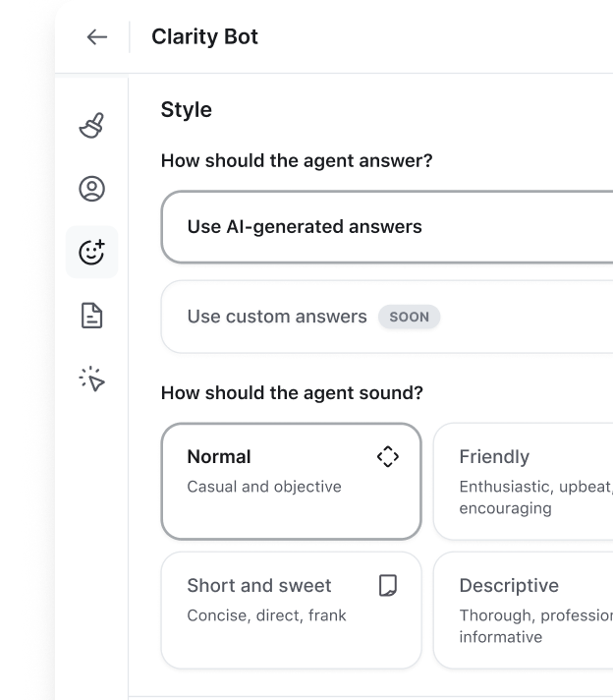Click the Style section heading
The image size is (613, 700).
(187, 110)
